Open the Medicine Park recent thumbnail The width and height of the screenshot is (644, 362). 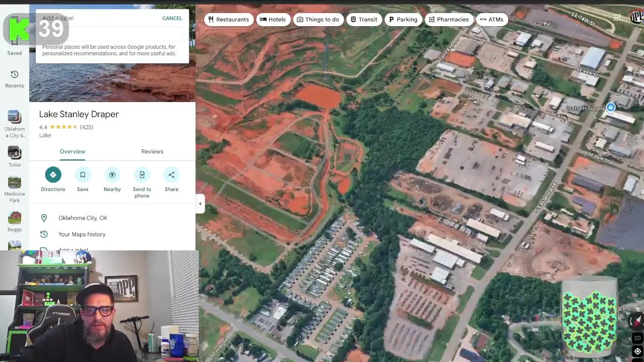pos(14,182)
